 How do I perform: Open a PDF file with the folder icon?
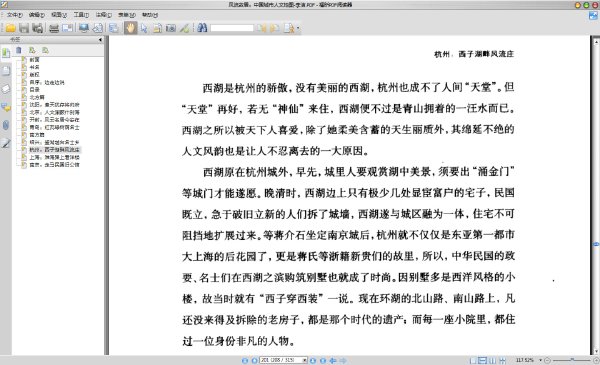pos(11,28)
